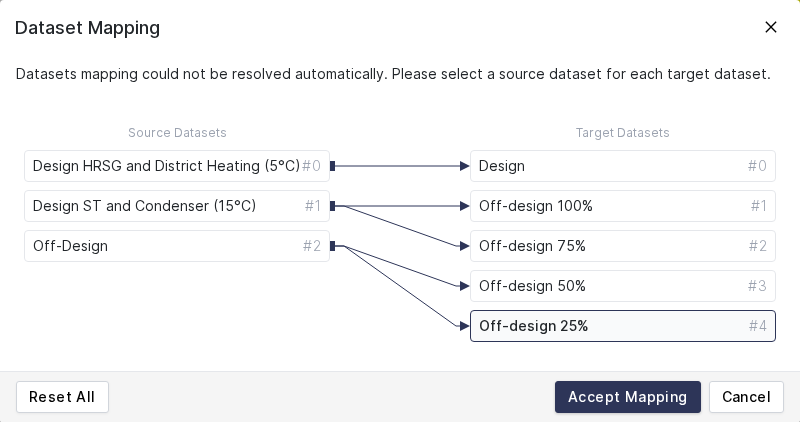Viewport: 800px width, 422px height.
Task: Select the Off-design 25% target dataset
Action: point(622,326)
